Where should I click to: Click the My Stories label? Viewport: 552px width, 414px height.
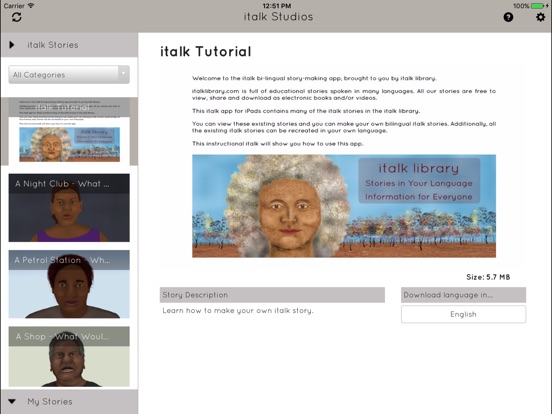coord(50,401)
